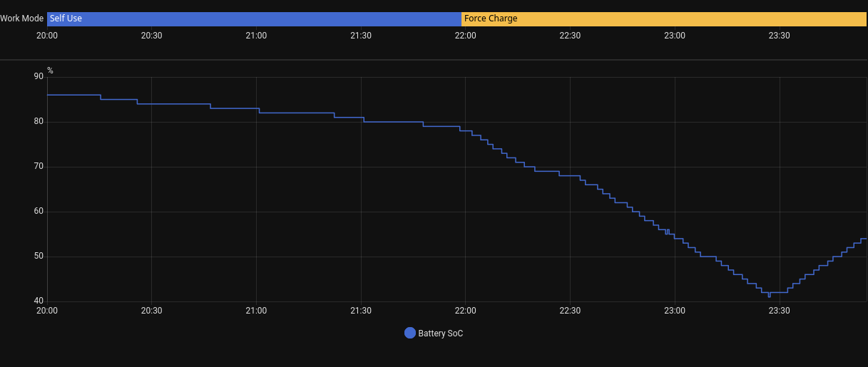Select the orange Force Charge timeline segment
The height and width of the screenshot is (367, 868).
663,19
